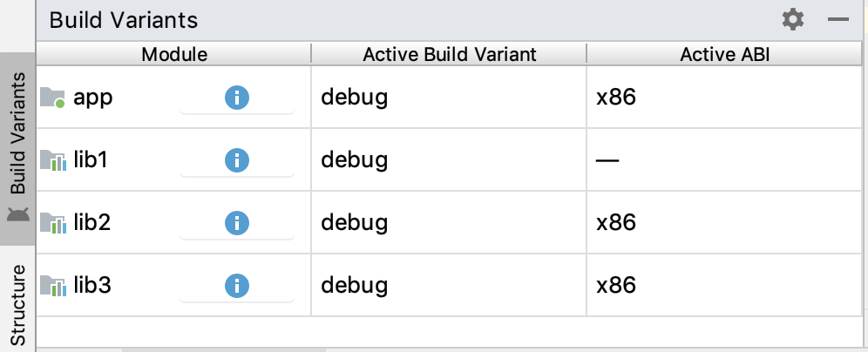Switch to the Structure side tab
This screenshot has width=868, height=352.
pos(17,304)
